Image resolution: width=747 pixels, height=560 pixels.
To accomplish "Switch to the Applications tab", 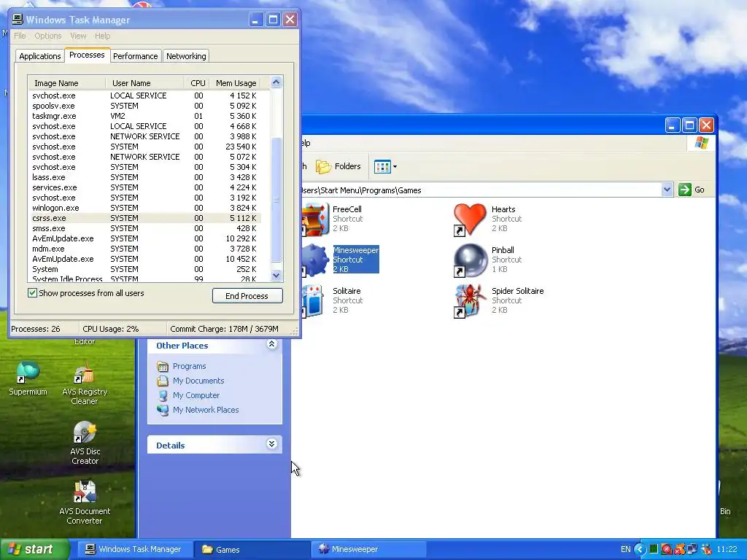I will coord(40,56).
